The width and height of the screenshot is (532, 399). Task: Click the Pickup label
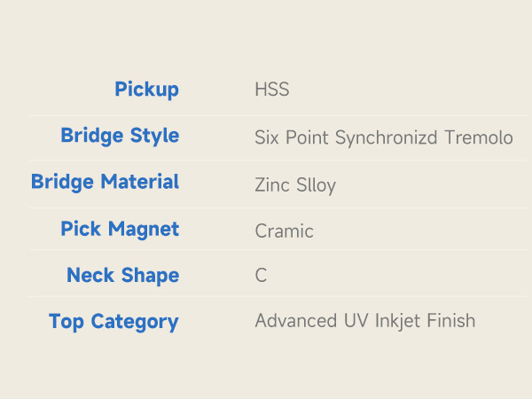tap(146, 90)
